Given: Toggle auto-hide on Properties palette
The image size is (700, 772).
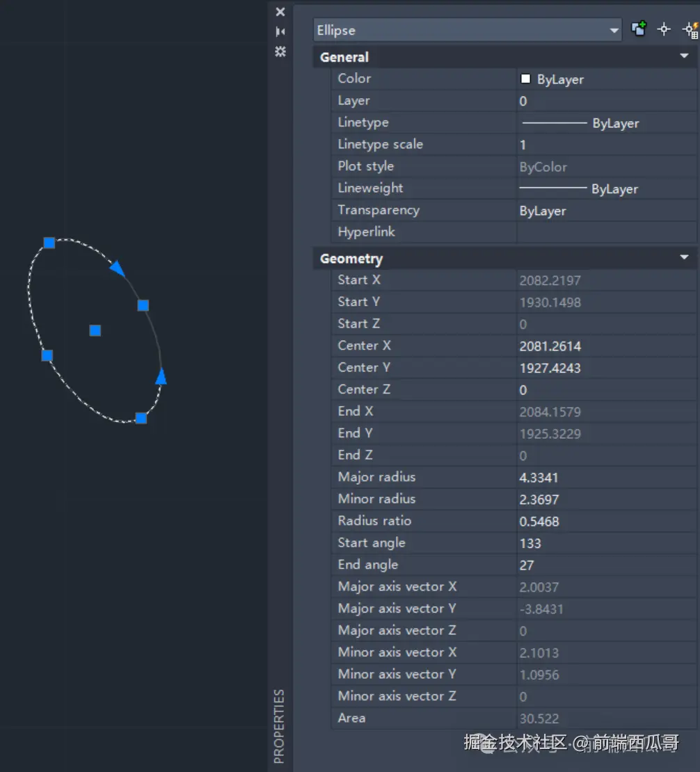Looking at the screenshot, I should click(x=280, y=31).
